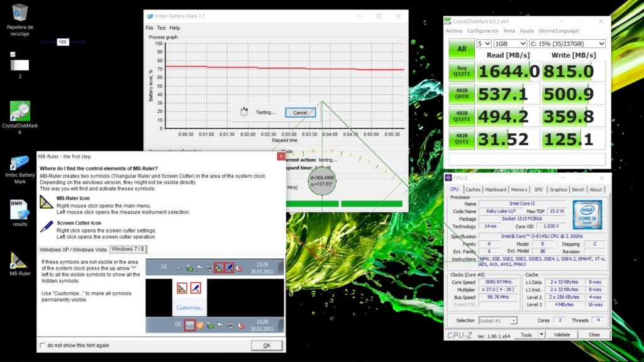
Task: Click Tools button in CPU-Z
Action: (526, 335)
